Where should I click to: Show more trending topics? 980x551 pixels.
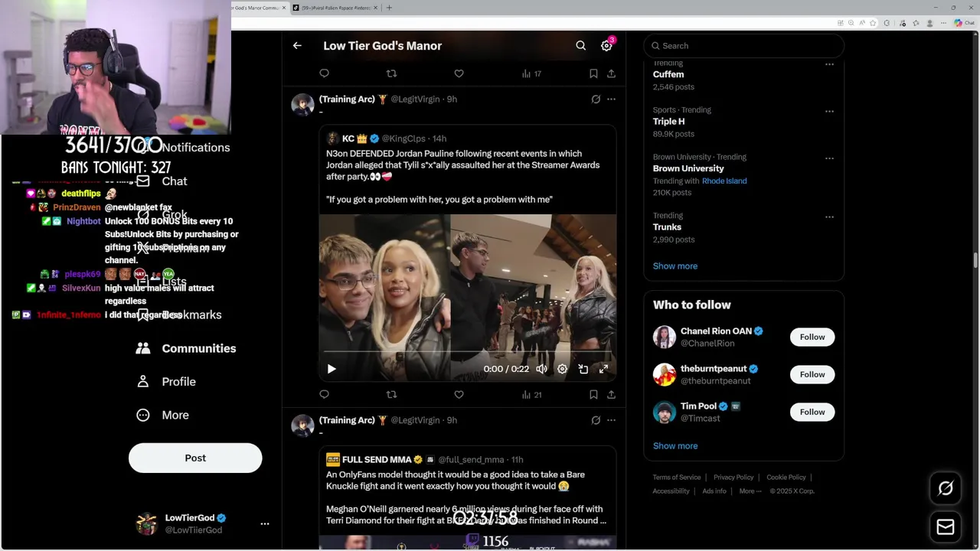point(675,266)
